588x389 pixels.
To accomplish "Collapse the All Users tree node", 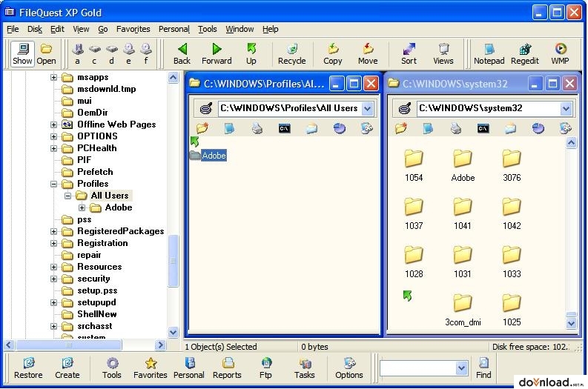I will point(67,196).
